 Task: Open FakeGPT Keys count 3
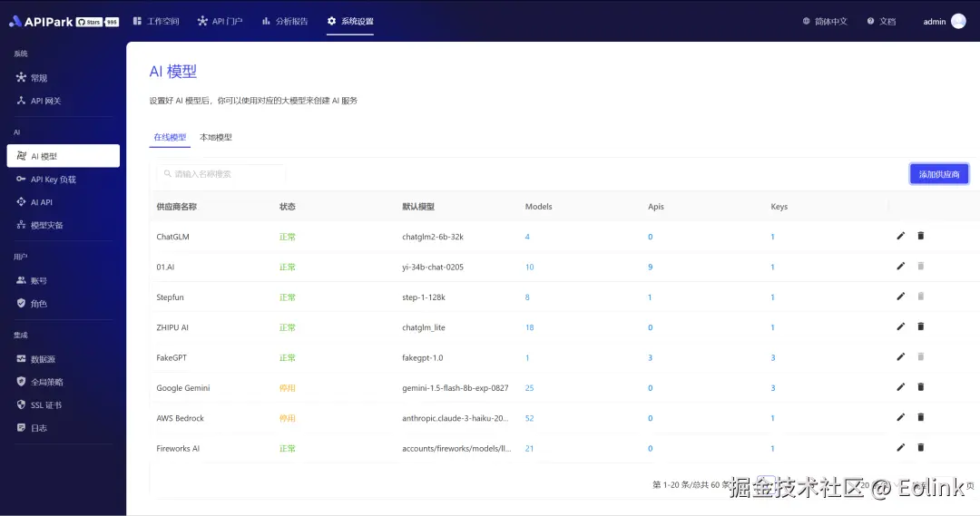(773, 358)
